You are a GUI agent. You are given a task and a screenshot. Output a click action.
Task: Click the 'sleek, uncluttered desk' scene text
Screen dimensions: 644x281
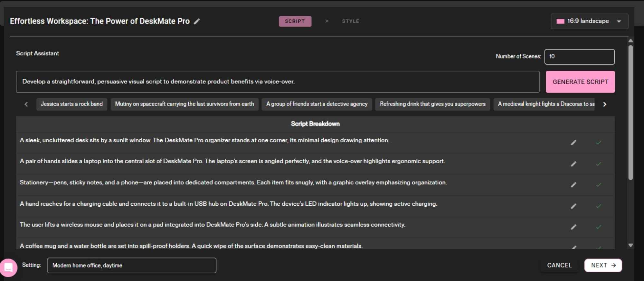coord(204,140)
